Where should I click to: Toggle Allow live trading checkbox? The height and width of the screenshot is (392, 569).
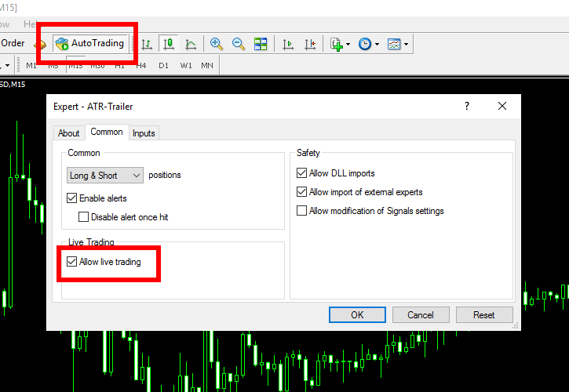(x=72, y=262)
